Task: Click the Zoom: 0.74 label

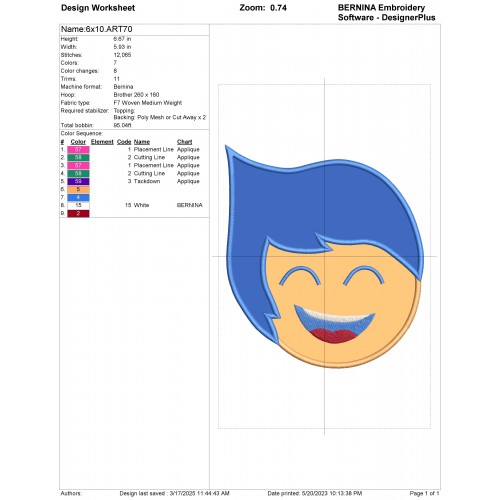Action: (x=263, y=8)
